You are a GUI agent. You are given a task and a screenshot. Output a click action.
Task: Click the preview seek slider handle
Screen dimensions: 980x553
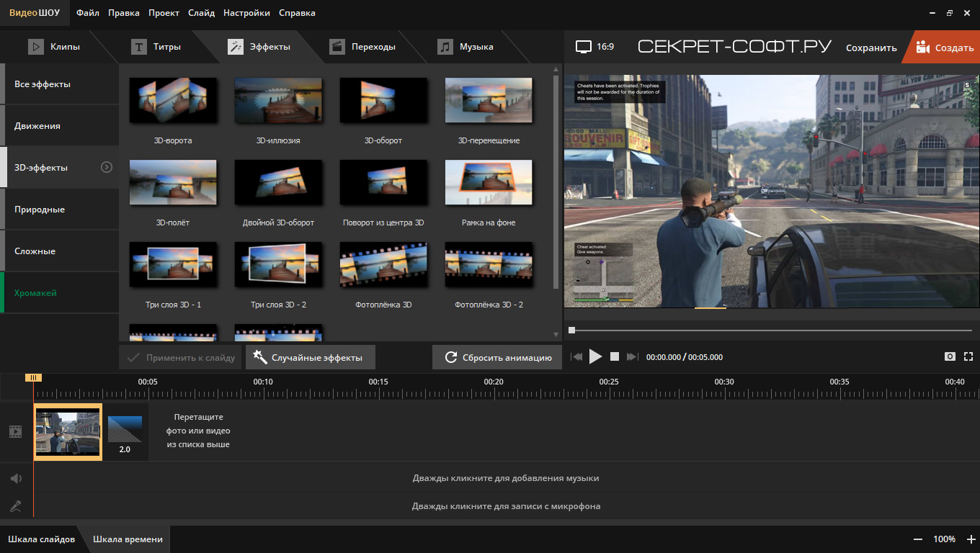coord(571,331)
